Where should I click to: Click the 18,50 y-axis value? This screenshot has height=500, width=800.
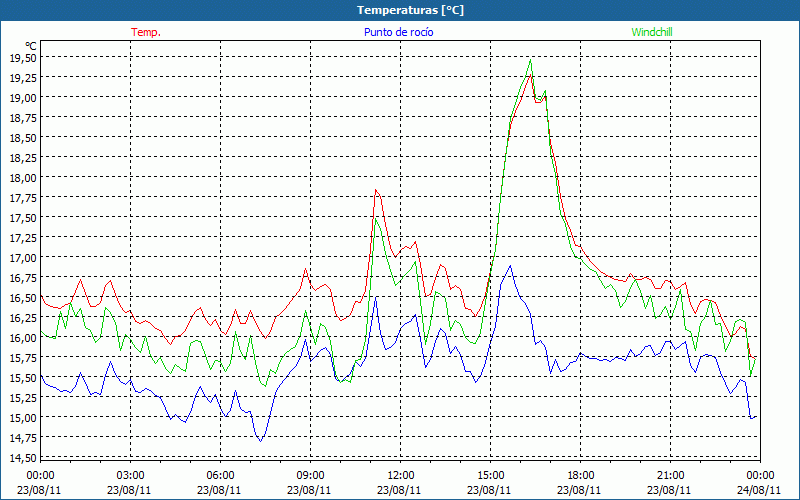[23, 138]
